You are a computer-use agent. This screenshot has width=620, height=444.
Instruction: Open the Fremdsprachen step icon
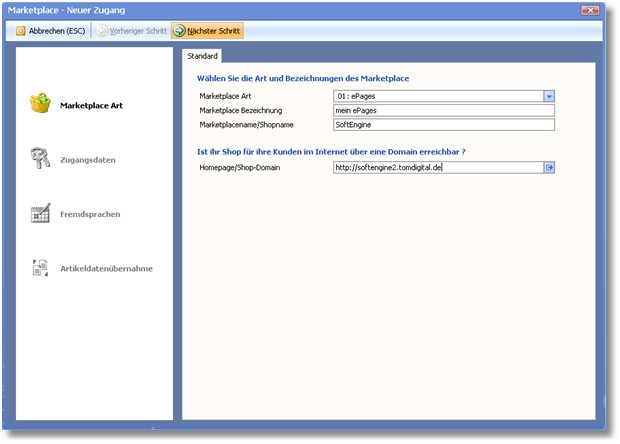[x=40, y=213]
